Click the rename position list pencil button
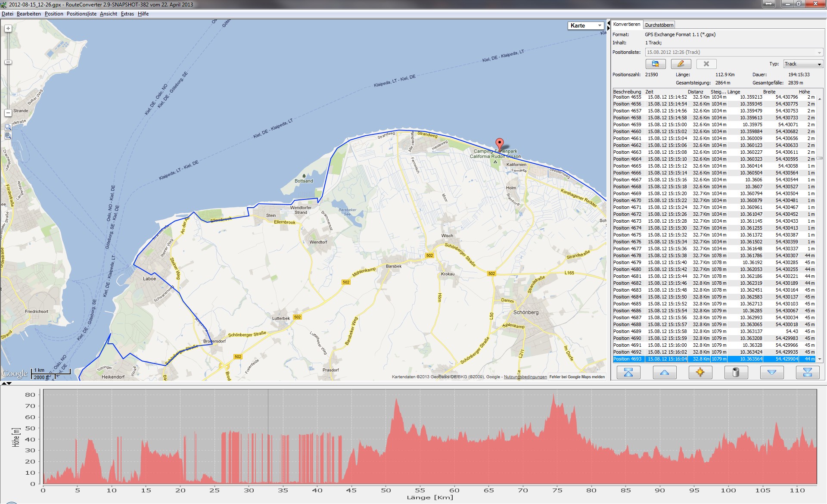 point(681,64)
